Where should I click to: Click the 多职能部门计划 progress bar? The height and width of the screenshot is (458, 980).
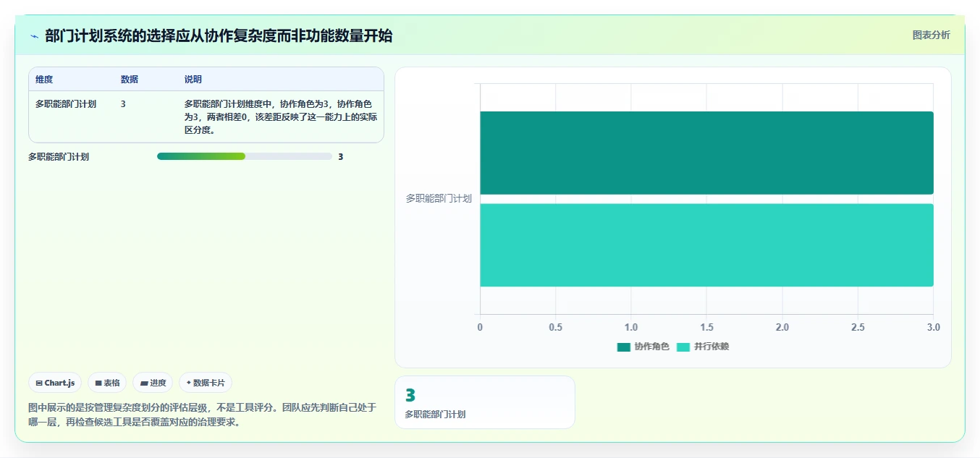[x=245, y=156]
